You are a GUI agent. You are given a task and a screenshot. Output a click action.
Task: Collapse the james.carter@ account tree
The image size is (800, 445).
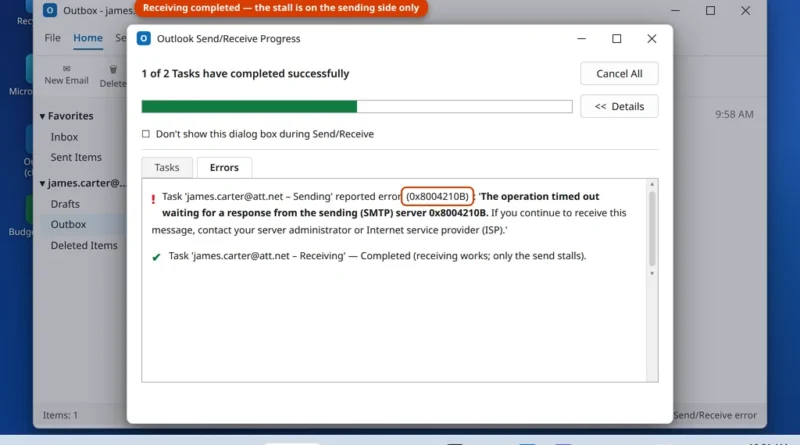[x=42, y=183]
